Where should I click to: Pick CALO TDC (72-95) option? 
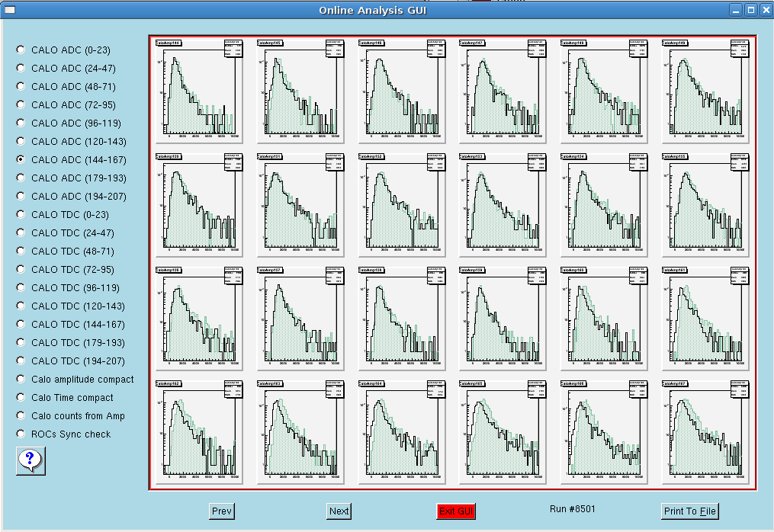(21, 268)
